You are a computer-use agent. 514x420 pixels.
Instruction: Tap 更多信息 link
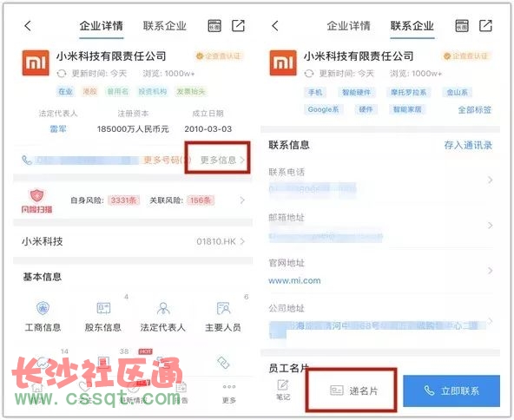click(222, 161)
